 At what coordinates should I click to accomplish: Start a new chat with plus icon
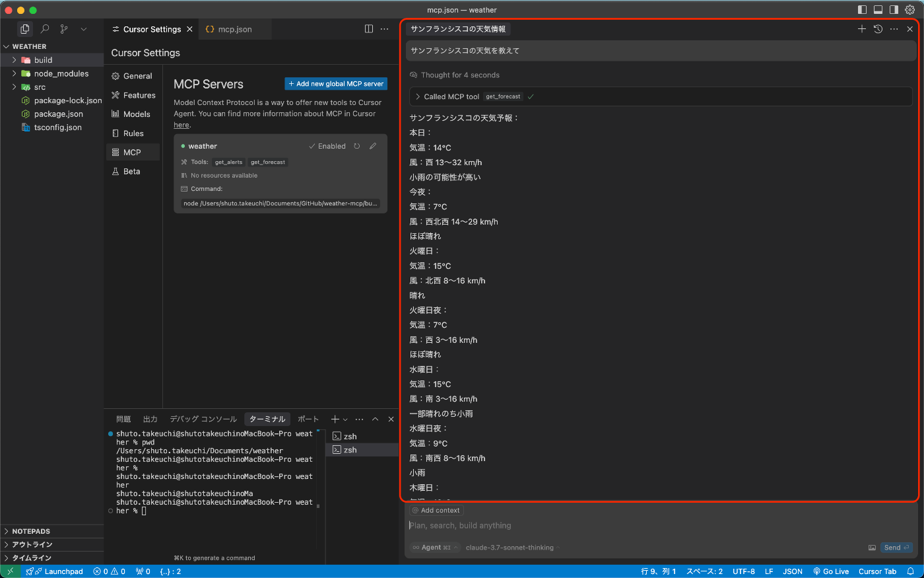(x=862, y=29)
